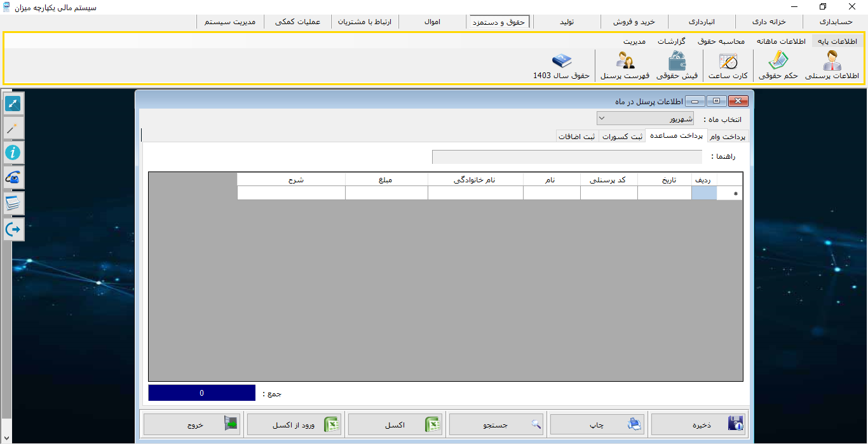
Task: Open عملیات کمکی module tab
Action: pos(297,22)
